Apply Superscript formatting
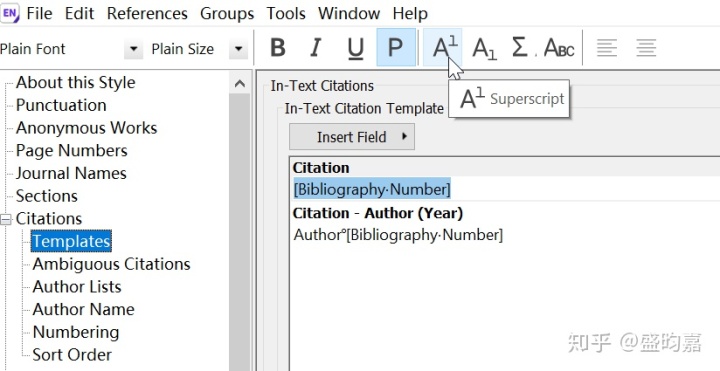The image size is (720, 371). pos(443,48)
